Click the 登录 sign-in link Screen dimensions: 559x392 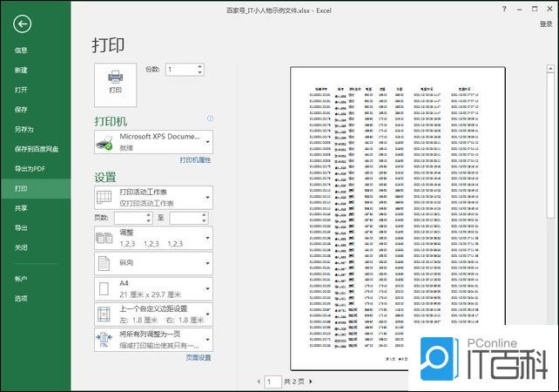[546, 24]
